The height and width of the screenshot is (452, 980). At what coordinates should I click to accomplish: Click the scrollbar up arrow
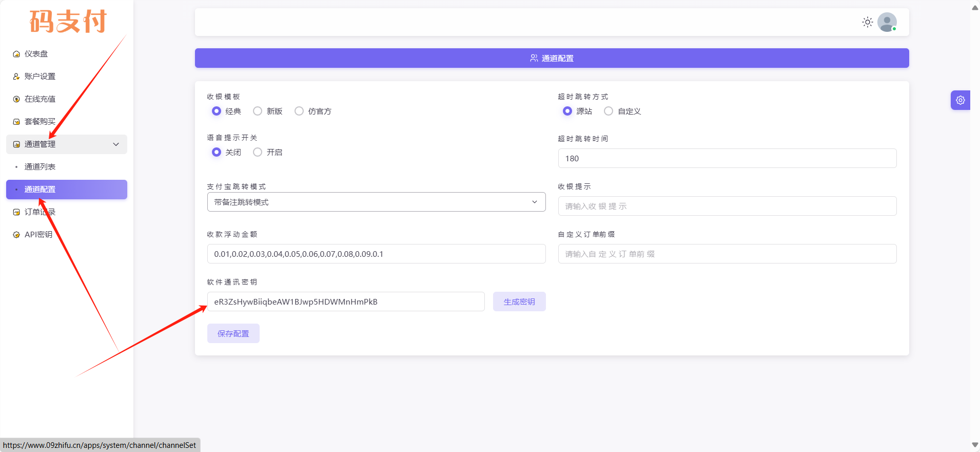pyautogui.click(x=975, y=7)
